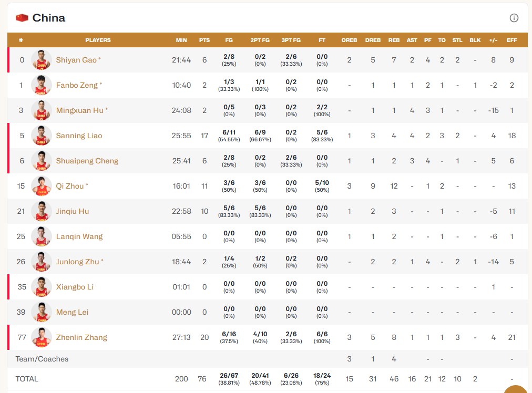The width and height of the screenshot is (532, 393).
Task: Open Junlong Zhu player profile link
Action: coord(78,262)
